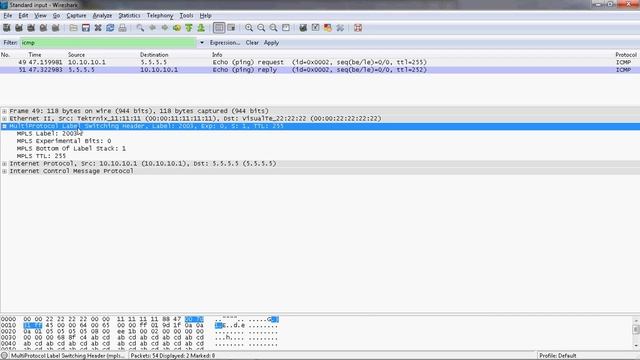The image size is (640, 360).
Task: Sort by the Destination column header
Action: [154, 54]
